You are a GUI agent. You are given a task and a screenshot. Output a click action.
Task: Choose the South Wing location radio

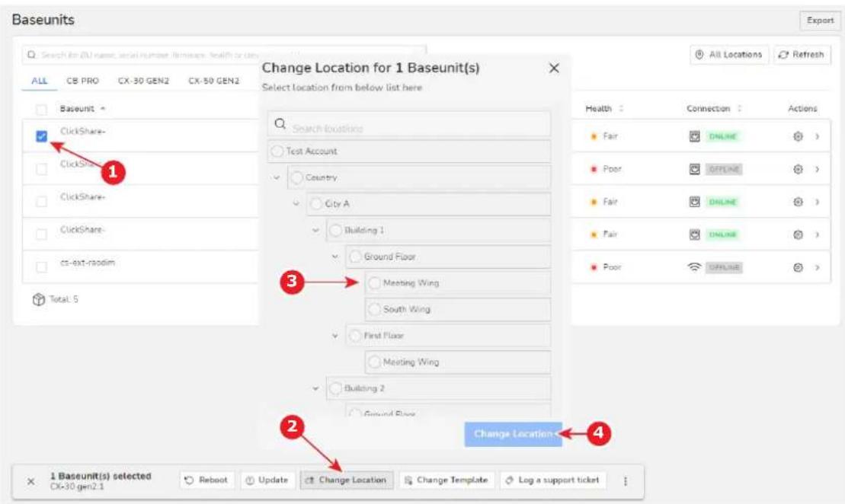pyautogui.click(x=374, y=310)
